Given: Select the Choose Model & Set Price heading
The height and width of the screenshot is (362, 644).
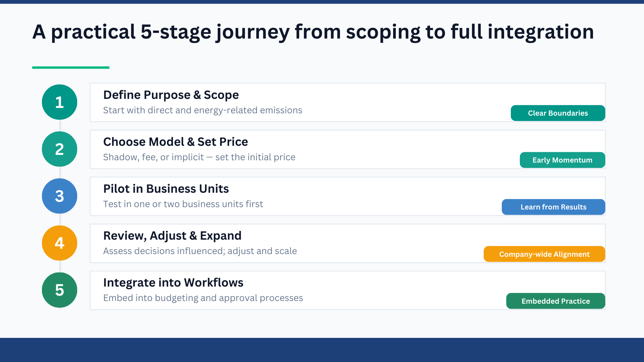Looking at the screenshot, I should point(175,142).
